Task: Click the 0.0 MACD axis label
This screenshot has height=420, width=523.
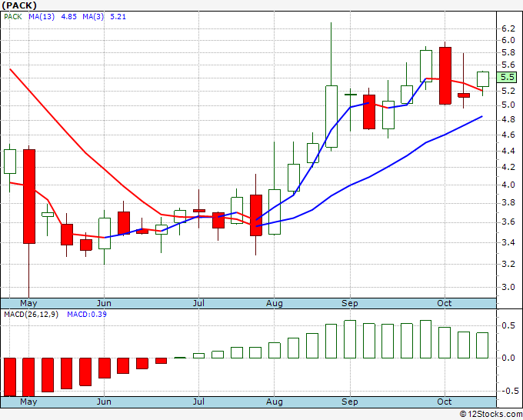Action: (x=508, y=358)
